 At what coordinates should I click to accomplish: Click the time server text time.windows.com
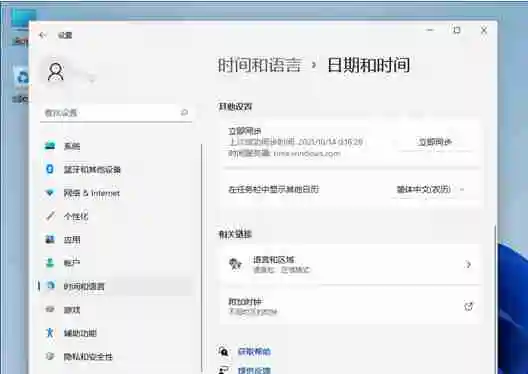pyautogui.click(x=307, y=154)
